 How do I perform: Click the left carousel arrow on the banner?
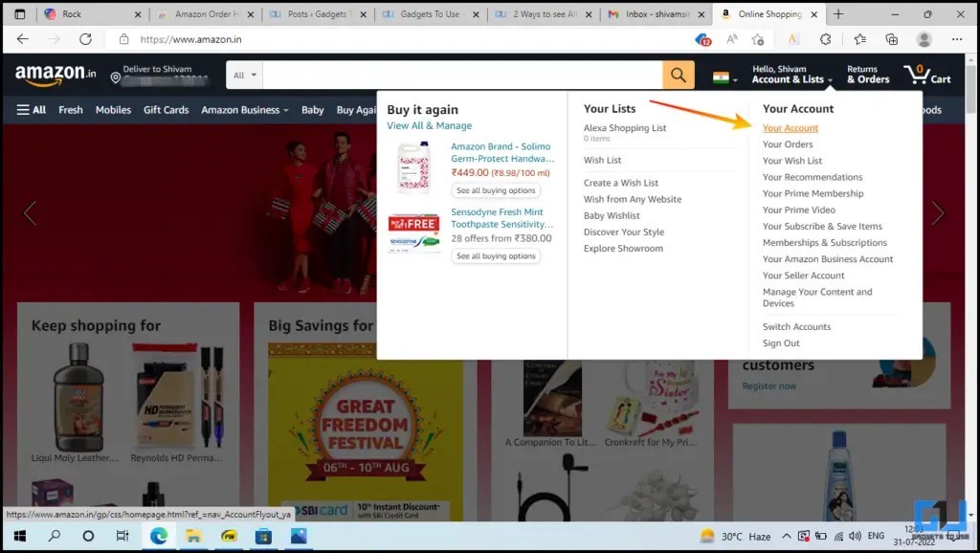coord(30,211)
